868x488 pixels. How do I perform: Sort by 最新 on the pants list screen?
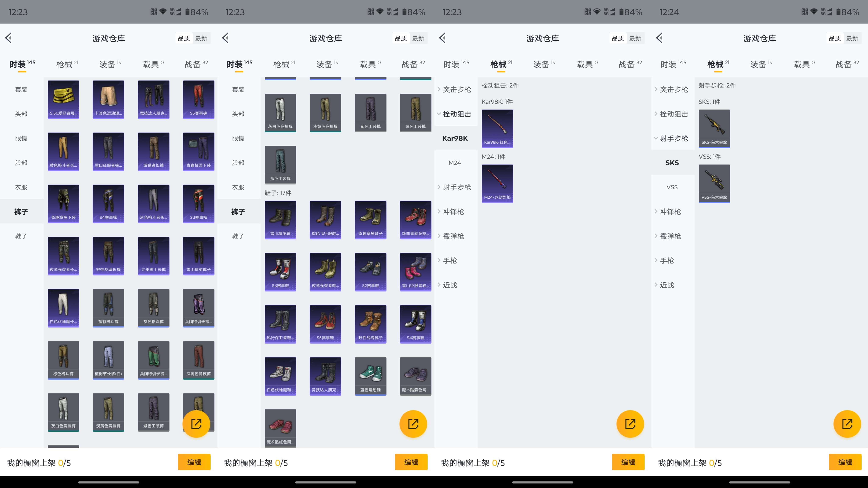point(201,38)
